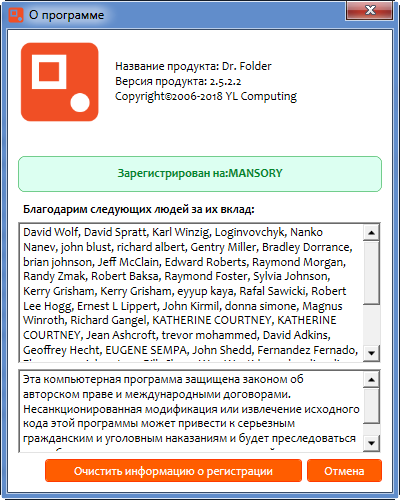This screenshot has width=400, height=500.
Task: Click the line starting Несанкционированная модификация
Action: (x=191, y=409)
